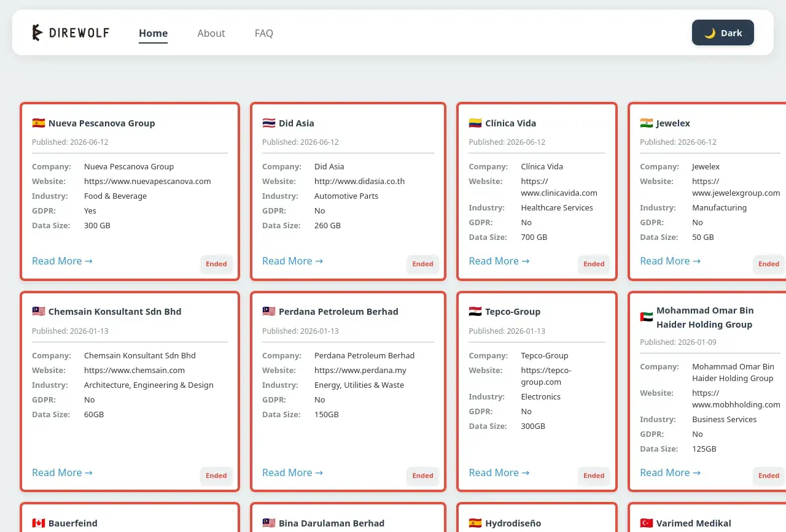Click Malaysia flag beside Perdana Petroleum Berhad
This screenshot has height=532, width=786.
[269, 311]
